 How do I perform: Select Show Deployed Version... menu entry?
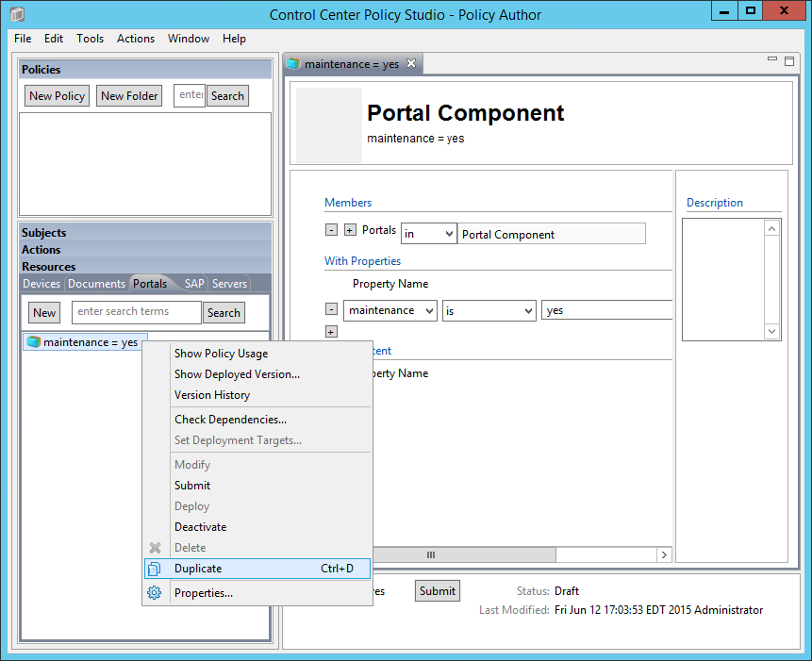coord(257,374)
